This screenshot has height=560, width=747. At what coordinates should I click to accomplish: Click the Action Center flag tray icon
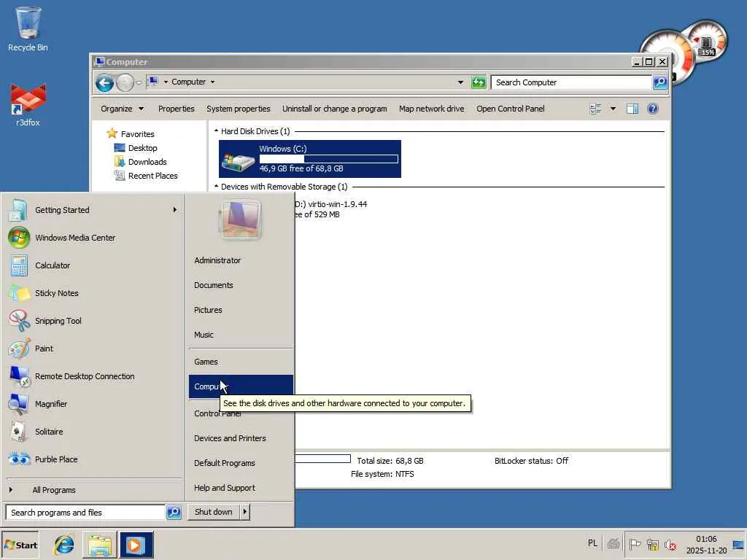[x=635, y=544]
